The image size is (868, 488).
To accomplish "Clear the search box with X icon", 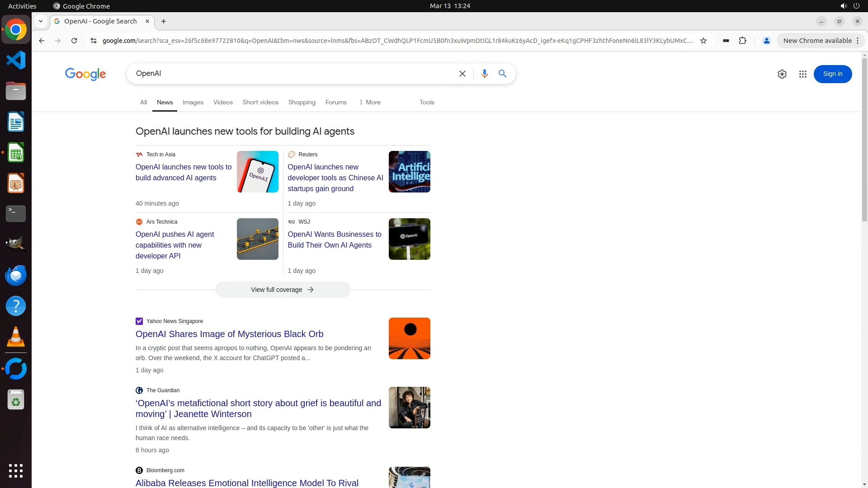I will coord(462,74).
